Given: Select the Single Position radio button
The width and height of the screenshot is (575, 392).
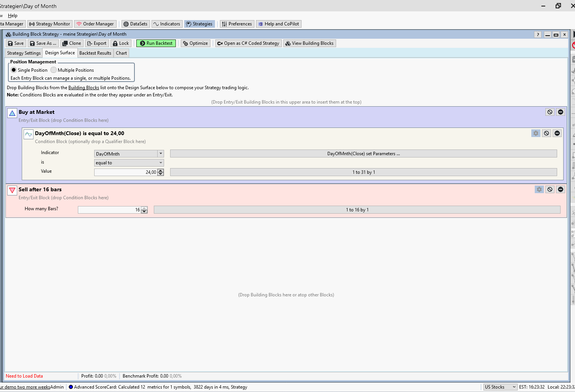Looking at the screenshot, I should 14,70.
